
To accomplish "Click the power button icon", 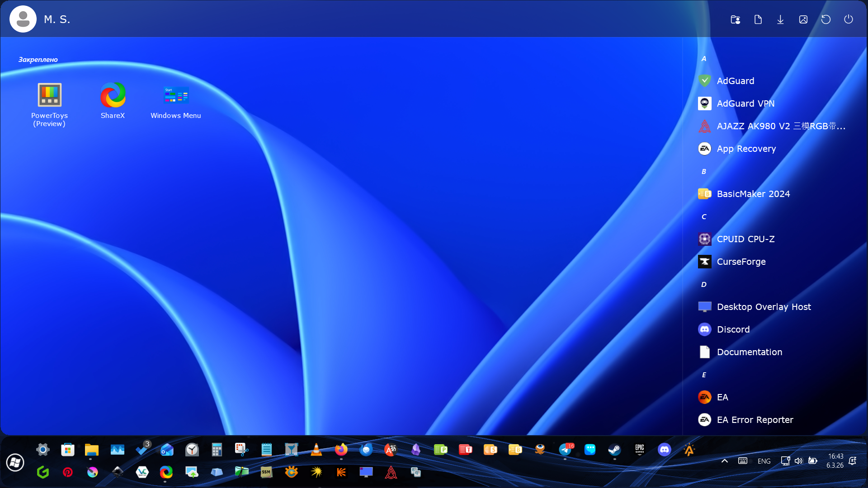I will 849,19.
